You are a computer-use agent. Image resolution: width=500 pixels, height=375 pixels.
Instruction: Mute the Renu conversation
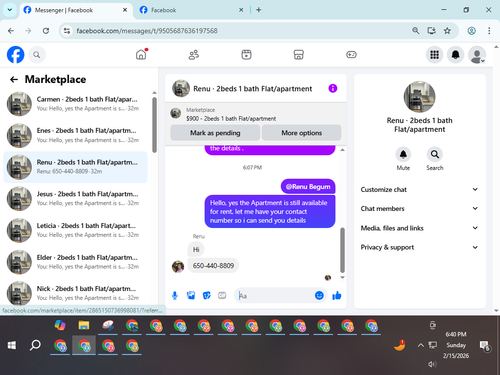click(403, 154)
